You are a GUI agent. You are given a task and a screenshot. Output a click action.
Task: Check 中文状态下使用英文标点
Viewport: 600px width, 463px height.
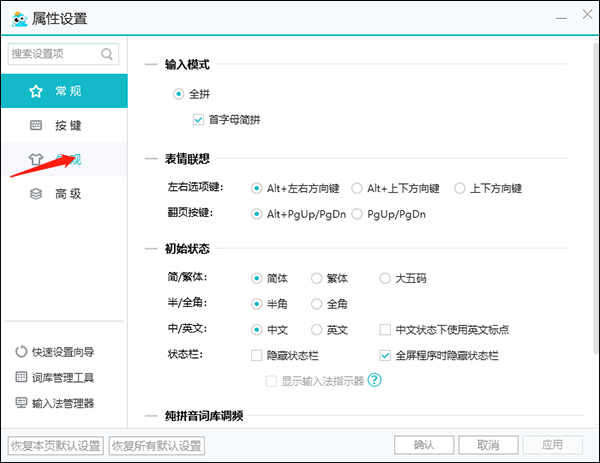pyautogui.click(x=385, y=329)
